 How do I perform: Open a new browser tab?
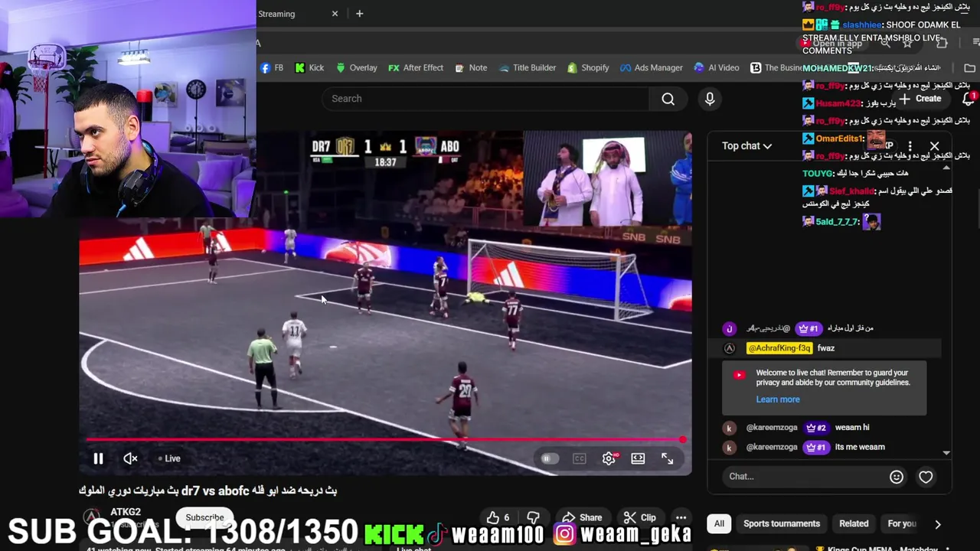pos(359,14)
